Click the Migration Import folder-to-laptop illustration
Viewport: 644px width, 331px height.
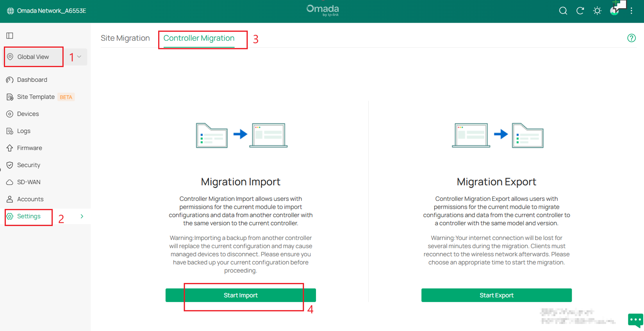[x=242, y=135]
